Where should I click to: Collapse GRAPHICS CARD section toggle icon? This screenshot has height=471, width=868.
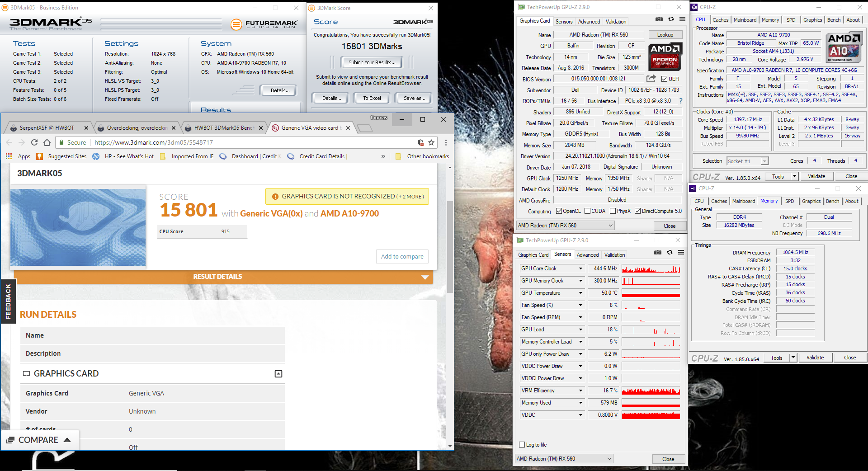(x=278, y=374)
